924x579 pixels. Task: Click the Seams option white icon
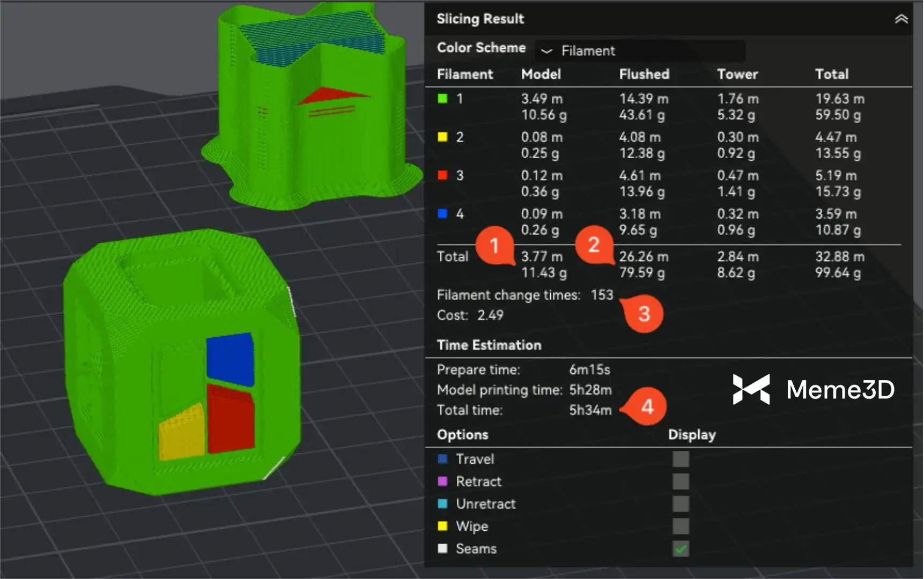coord(442,548)
